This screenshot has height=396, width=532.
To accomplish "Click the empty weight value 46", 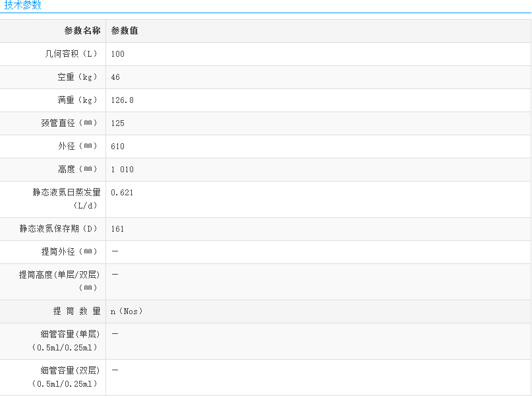I will pyautogui.click(x=116, y=77).
